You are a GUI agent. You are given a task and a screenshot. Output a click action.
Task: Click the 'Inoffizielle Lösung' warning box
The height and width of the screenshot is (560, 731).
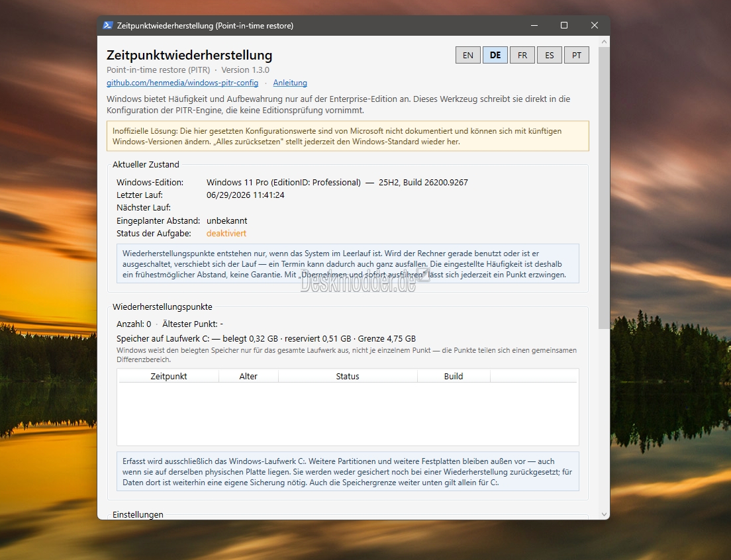pos(348,136)
